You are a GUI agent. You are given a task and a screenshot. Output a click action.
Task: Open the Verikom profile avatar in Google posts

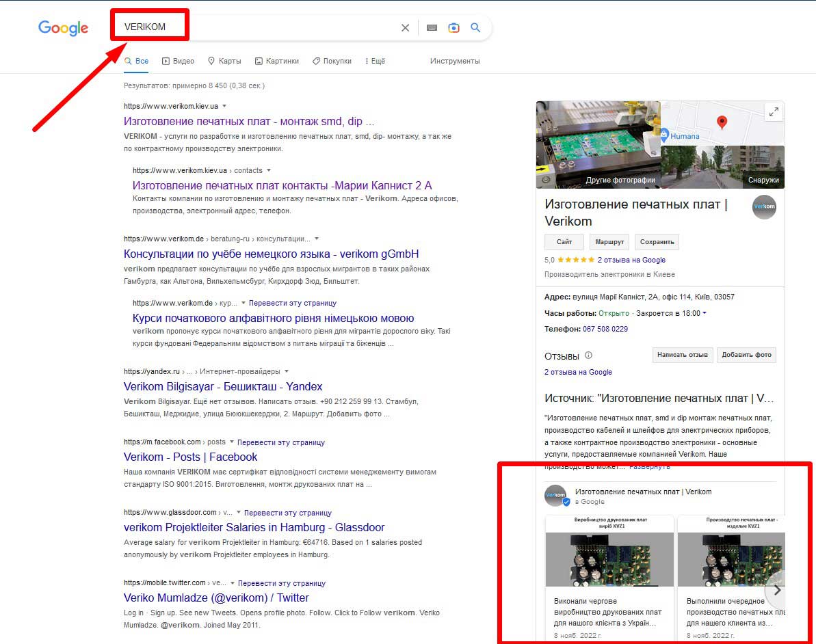pyautogui.click(x=556, y=496)
